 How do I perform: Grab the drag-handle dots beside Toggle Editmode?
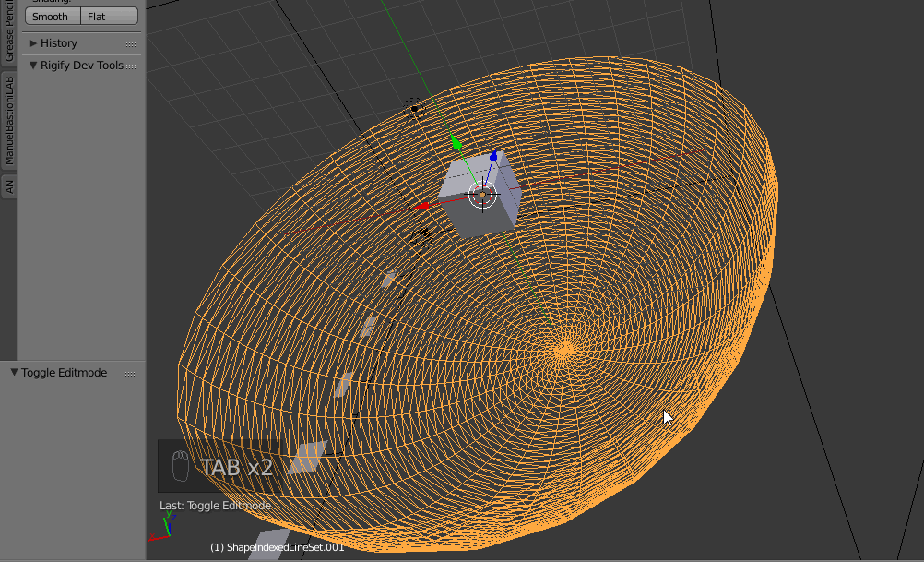[x=130, y=372]
